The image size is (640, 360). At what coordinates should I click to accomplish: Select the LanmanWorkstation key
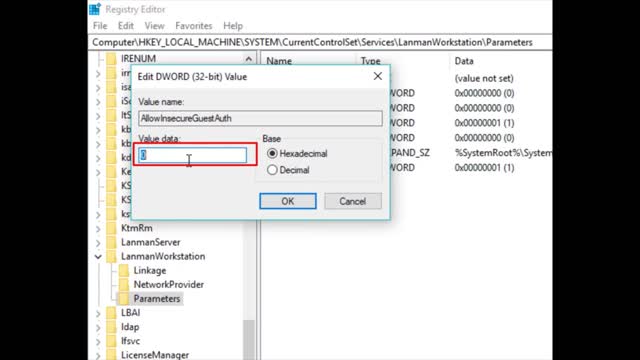coord(163,256)
